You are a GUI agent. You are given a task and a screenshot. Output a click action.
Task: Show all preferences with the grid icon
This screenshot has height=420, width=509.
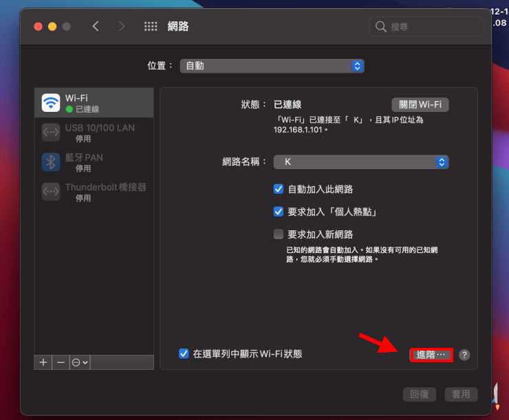[x=151, y=27]
